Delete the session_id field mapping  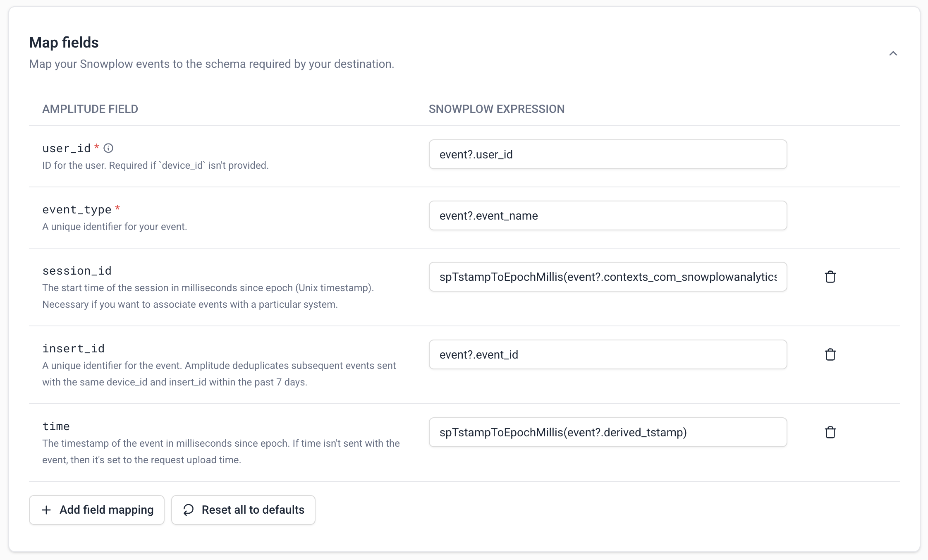tap(830, 277)
